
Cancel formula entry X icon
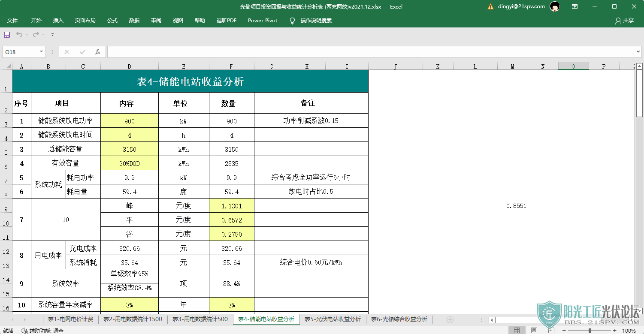[67, 52]
